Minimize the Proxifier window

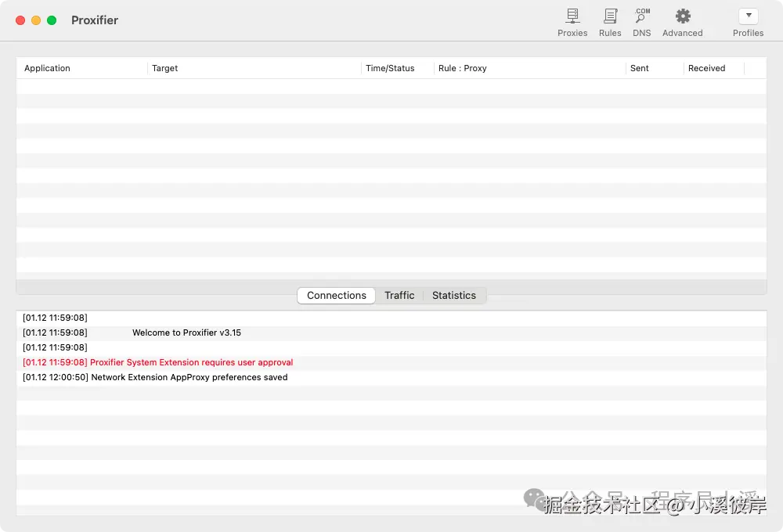click(36, 20)
